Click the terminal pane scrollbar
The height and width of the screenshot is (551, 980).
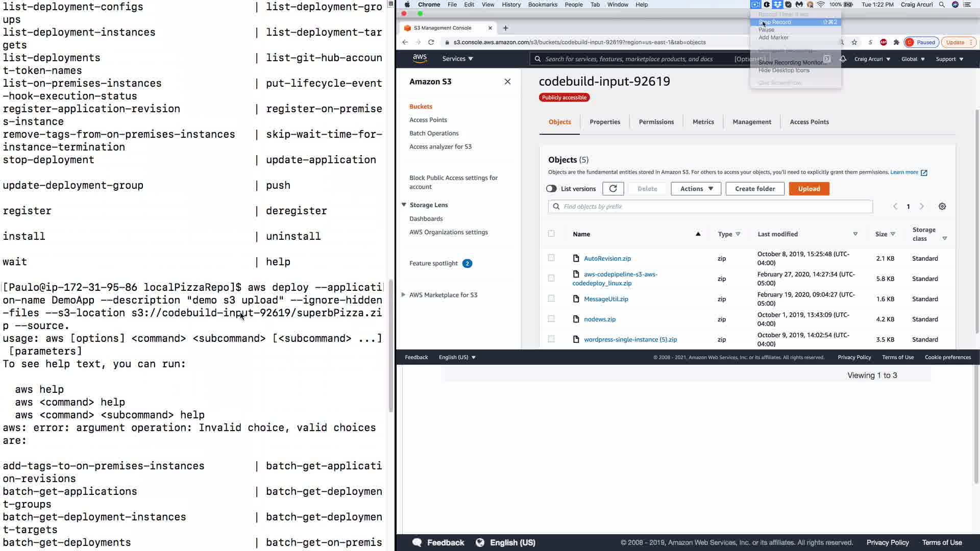point(391,347)
